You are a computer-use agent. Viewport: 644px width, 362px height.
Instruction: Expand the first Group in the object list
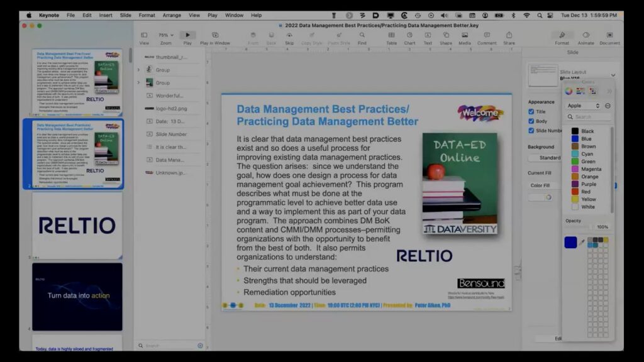click(138, 70)
